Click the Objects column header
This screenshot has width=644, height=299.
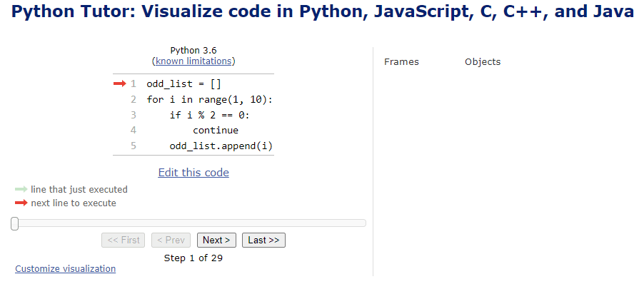click(483, 62)
